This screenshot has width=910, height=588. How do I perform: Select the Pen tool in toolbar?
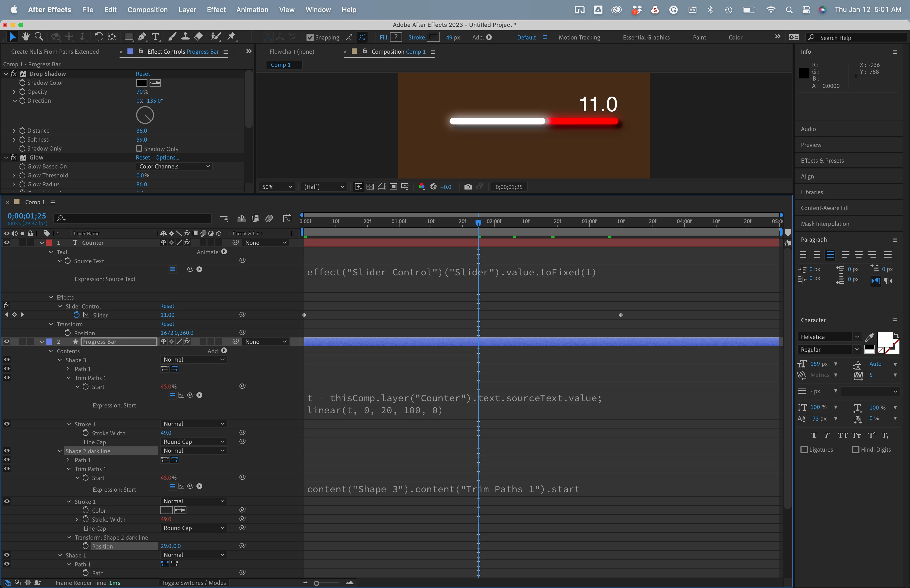pyautogui.click(x=142, y=37)
